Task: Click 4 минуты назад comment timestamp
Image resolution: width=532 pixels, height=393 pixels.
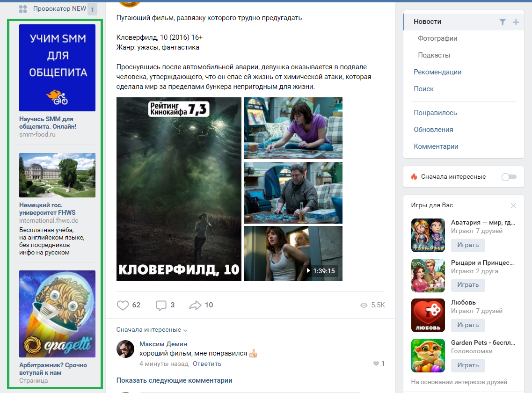Action: click(x=164, y=364)
